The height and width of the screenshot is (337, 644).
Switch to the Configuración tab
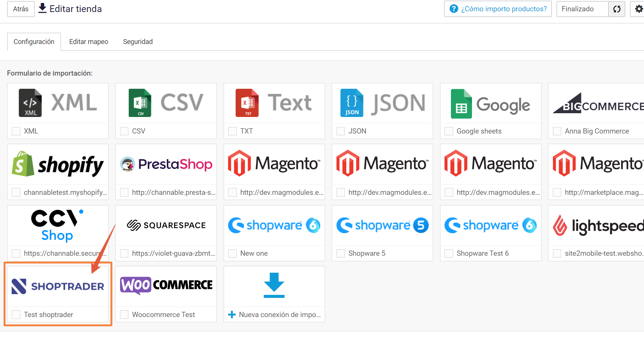[x=34, y=42]
